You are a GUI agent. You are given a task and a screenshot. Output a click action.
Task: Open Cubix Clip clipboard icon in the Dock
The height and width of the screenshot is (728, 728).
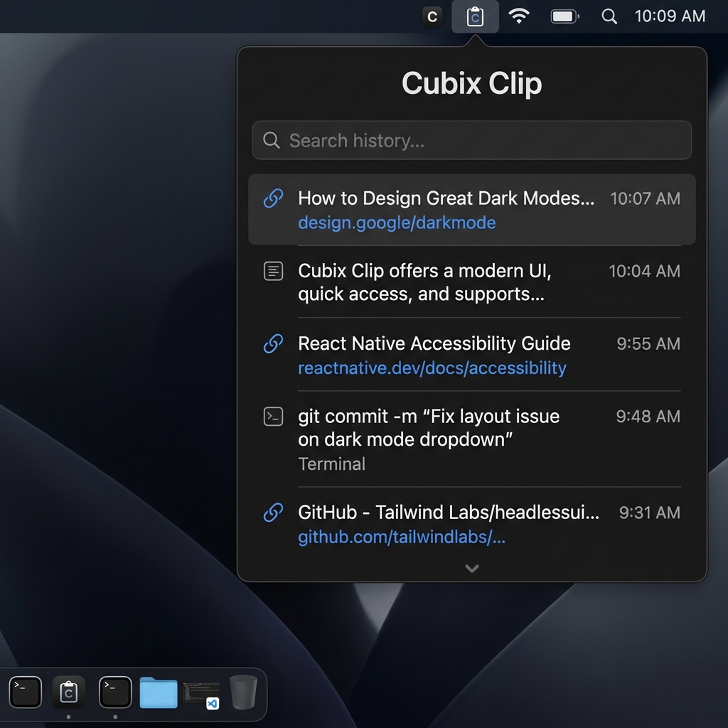[x=69, y=692]
